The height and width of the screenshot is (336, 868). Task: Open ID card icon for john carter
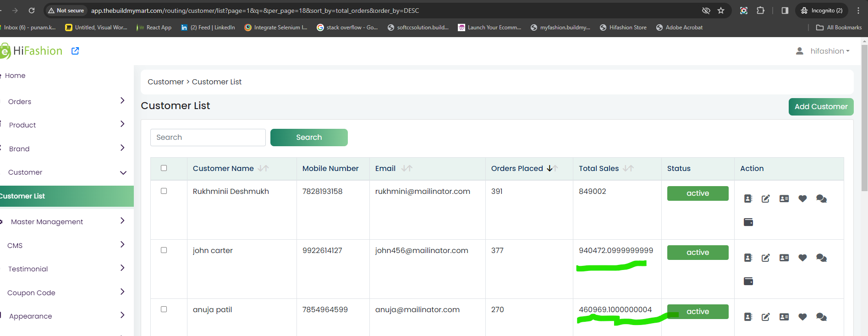[x=784, y=258]
